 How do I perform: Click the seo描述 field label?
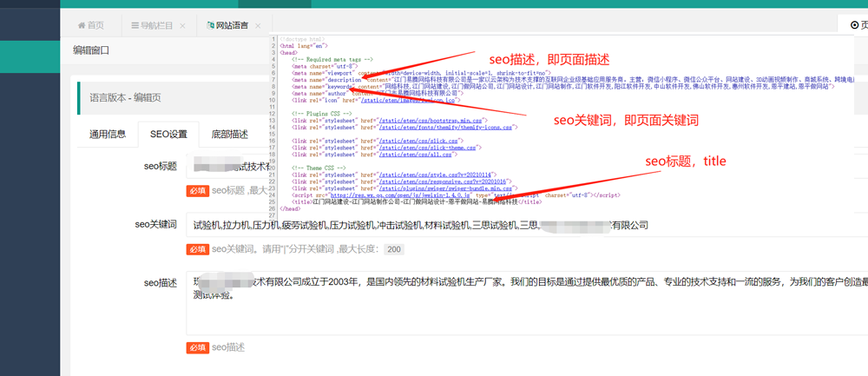click(160, 282)
